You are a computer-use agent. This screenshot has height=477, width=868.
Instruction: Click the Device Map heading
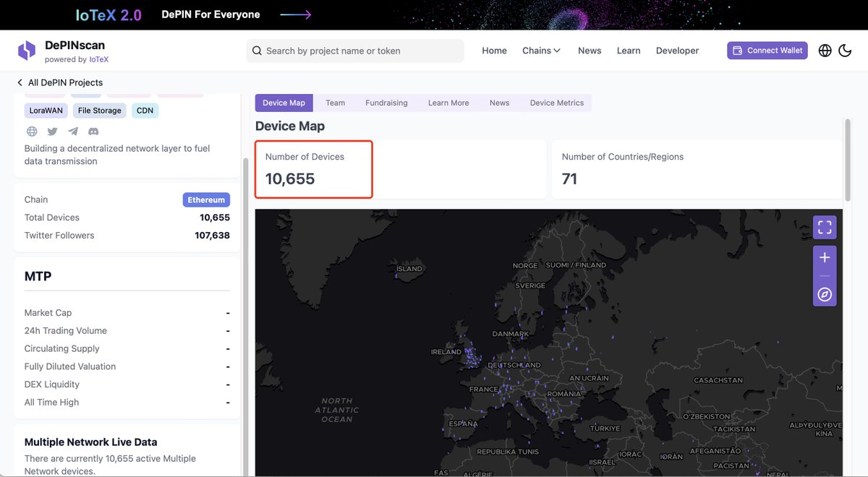pyautogui.click(x=290, y=126)
